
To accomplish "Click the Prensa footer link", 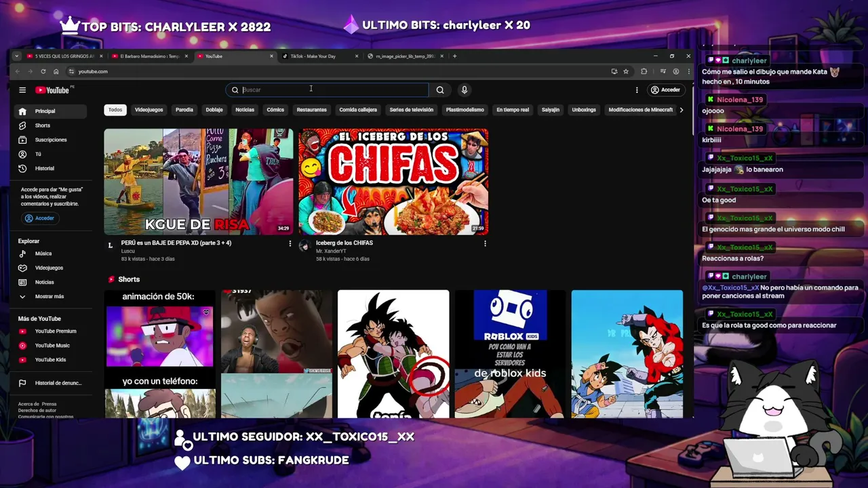I will tap(50, 404).
